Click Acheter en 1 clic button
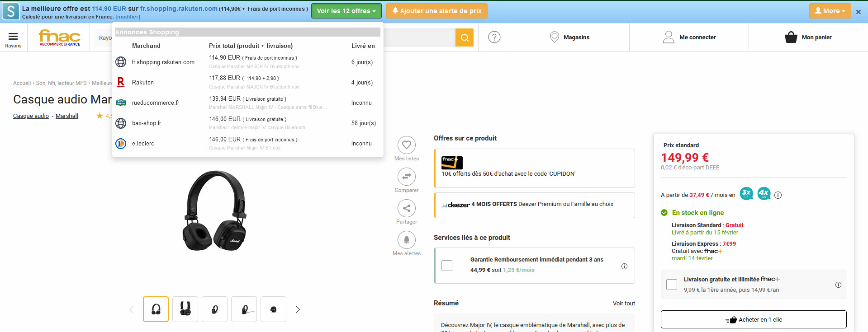Viewport: 868px width, 332px height. (x=754, y=319)
